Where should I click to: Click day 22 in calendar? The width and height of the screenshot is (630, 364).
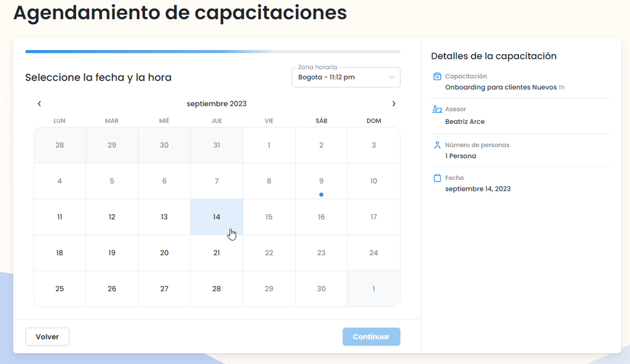pos(269,253)
